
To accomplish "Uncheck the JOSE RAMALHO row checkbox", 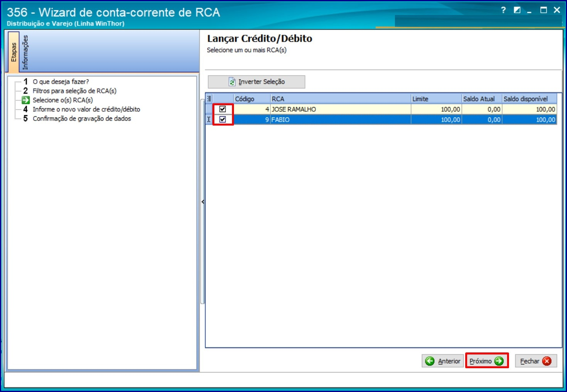I will pyautogui.click(x=222, y=109).
